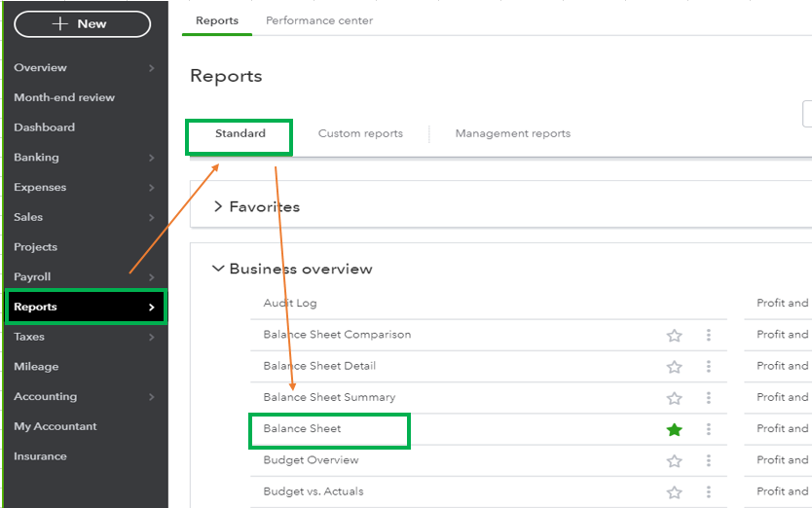Unfavorite the green Balance Sheet star
The height and width of the screenshot is (508, 812).
674,430
